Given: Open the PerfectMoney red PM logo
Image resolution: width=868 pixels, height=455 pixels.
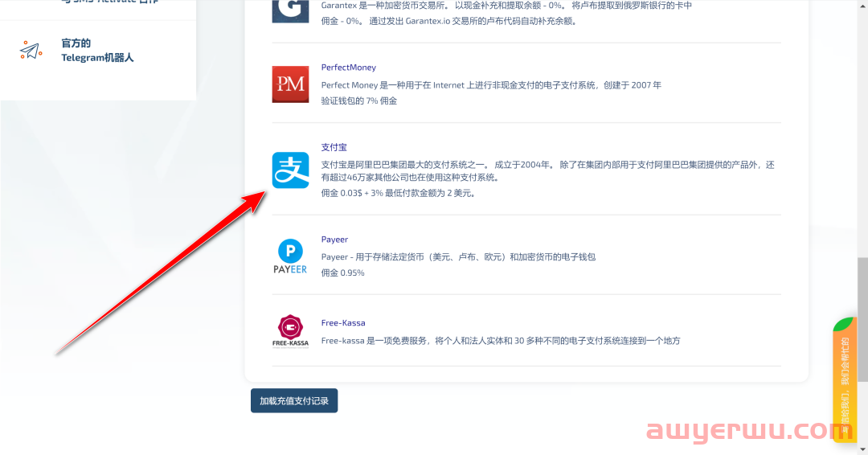Looking at the screenshot, I should [x=290, y=84].
